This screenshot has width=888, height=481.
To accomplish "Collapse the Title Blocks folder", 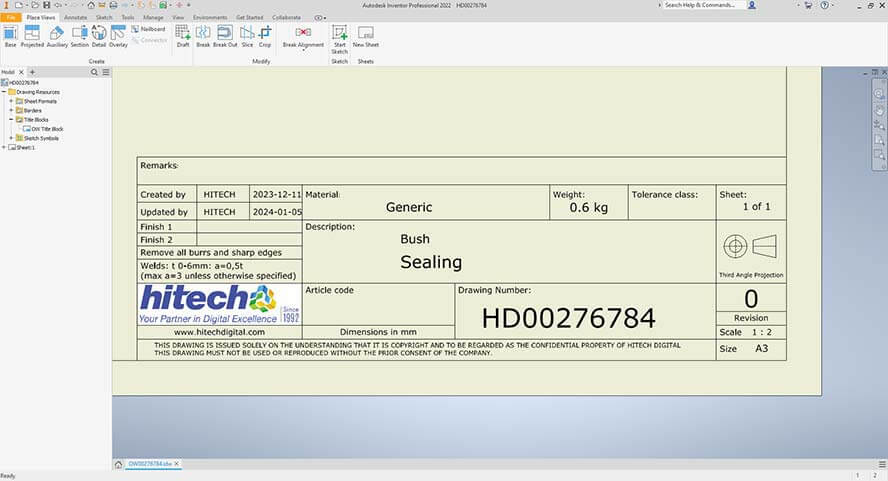I will pos(11,119).
